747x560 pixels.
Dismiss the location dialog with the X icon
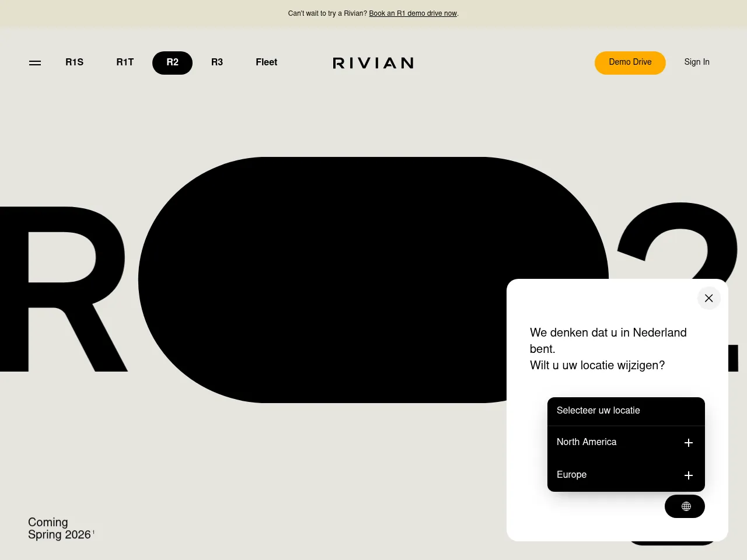pos(708,298)
